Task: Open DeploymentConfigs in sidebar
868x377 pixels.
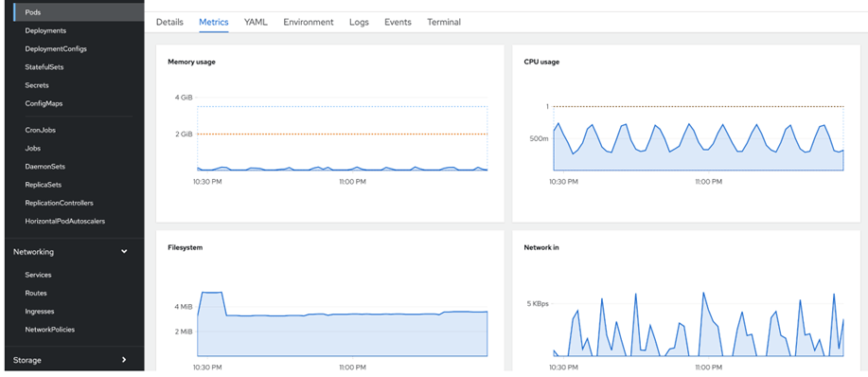Action: click(x=56, y=48)
